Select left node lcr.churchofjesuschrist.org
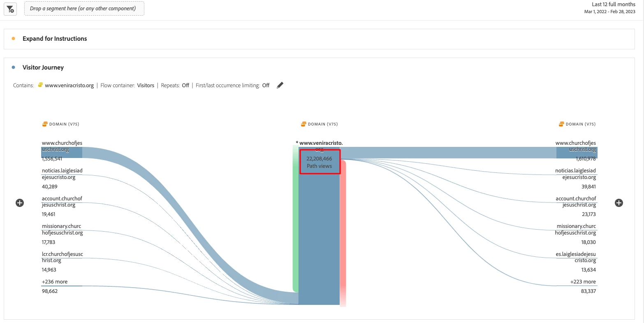The image size is (644, 323). [x=62, y=257]
